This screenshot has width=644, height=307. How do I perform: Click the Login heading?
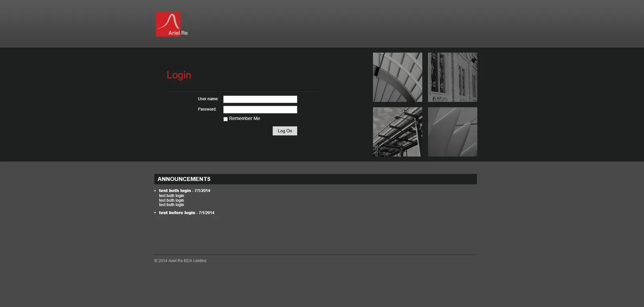coord(179,75)
